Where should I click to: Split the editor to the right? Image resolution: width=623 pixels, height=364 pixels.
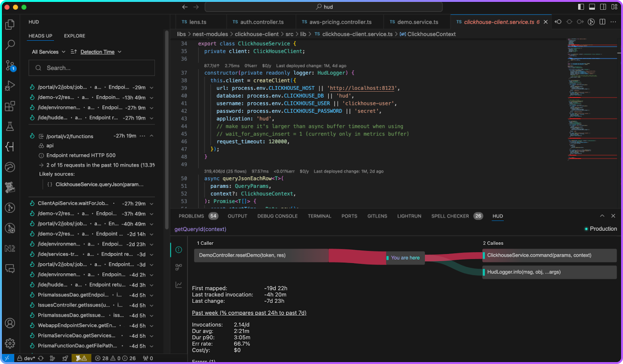602,22
